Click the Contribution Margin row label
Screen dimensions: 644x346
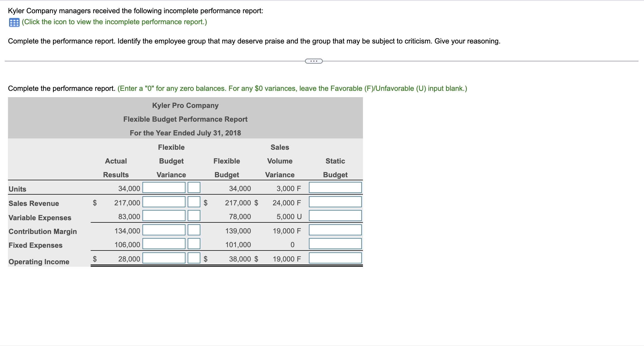point(43,232)
